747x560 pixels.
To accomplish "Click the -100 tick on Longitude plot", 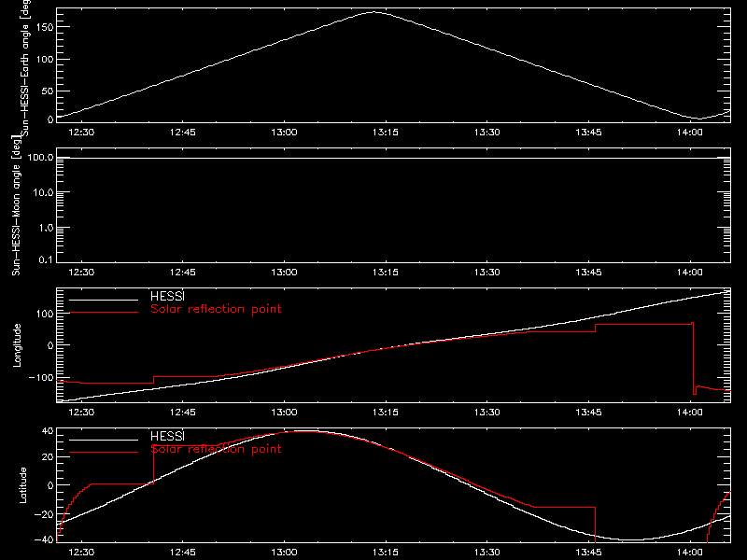I will coord(41,377).
